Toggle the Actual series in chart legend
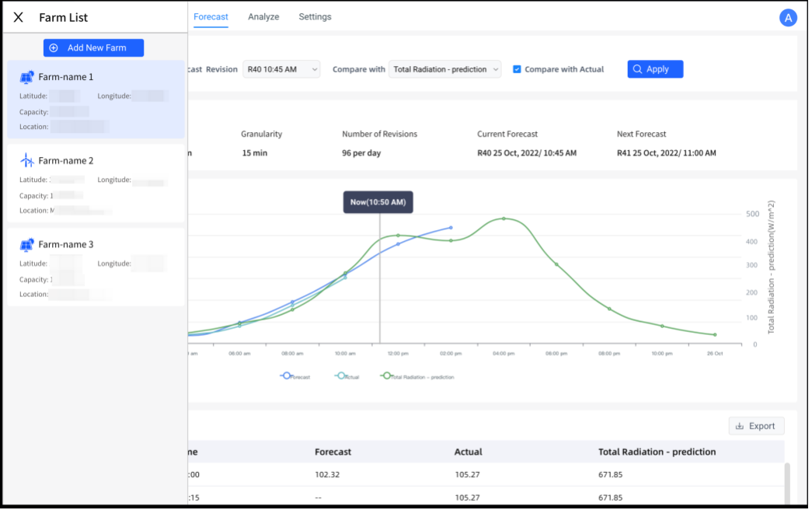 point(347,376)
